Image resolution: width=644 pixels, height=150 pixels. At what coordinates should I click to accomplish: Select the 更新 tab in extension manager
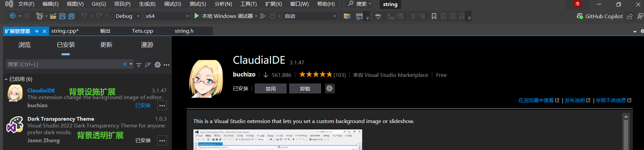click(106, 45)
